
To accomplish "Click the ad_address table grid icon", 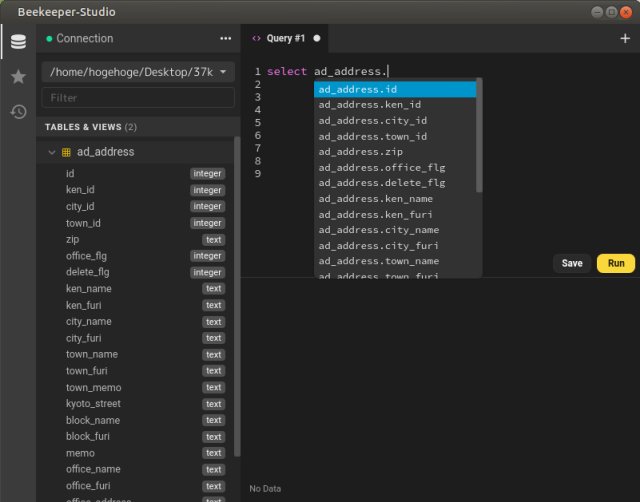I will point(66,152).
